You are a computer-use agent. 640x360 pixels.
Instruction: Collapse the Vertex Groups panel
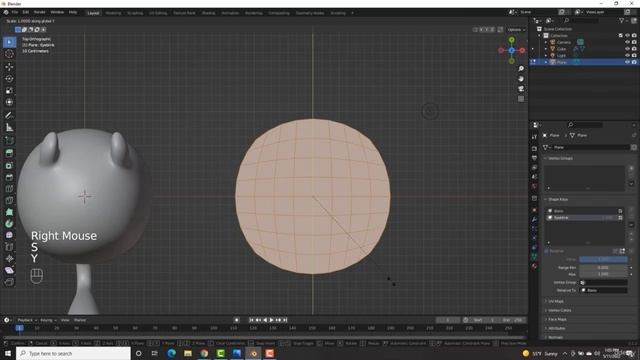click(x=559, y=158)
